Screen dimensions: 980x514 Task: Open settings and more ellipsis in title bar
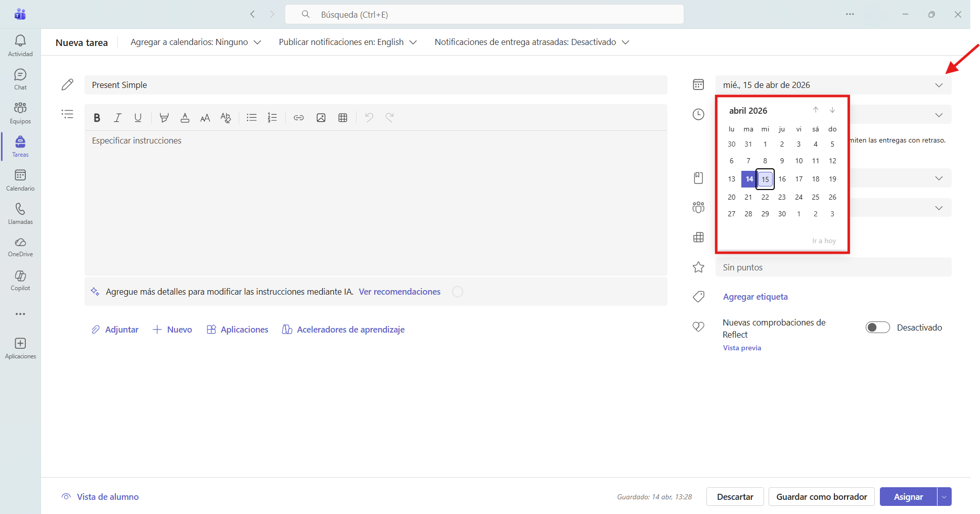click(x=850, y=14)
